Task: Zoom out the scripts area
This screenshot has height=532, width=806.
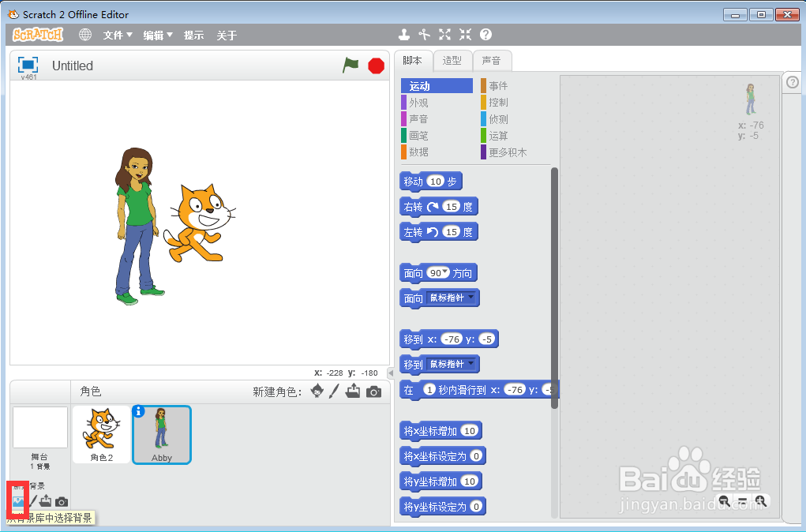Action: (x=724, y=500)
